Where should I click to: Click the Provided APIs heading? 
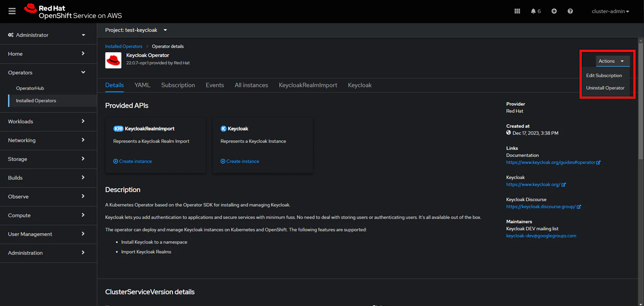click(127, 106)
